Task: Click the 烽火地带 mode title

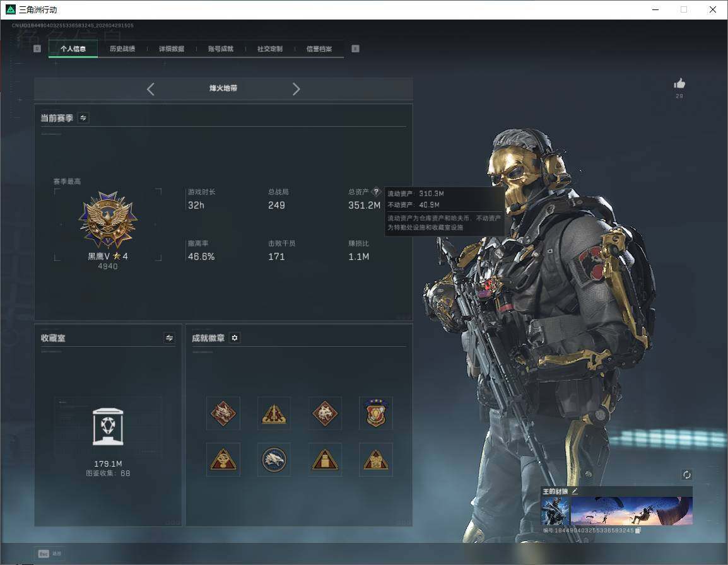Action: tap(223, 88)
